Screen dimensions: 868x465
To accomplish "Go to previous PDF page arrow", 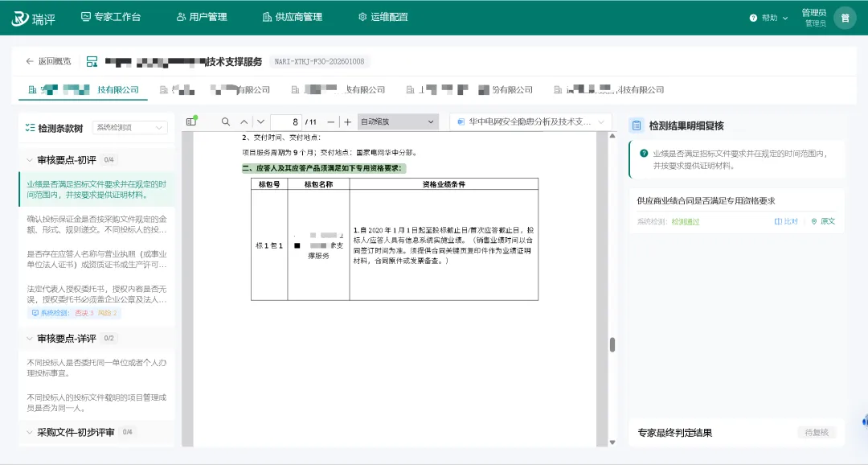I will coord(244,122).
